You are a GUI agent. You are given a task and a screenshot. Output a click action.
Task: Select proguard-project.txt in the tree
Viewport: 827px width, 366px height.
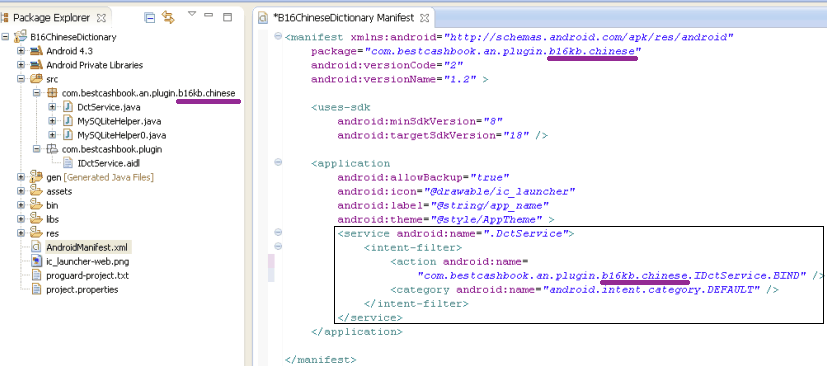87,275
